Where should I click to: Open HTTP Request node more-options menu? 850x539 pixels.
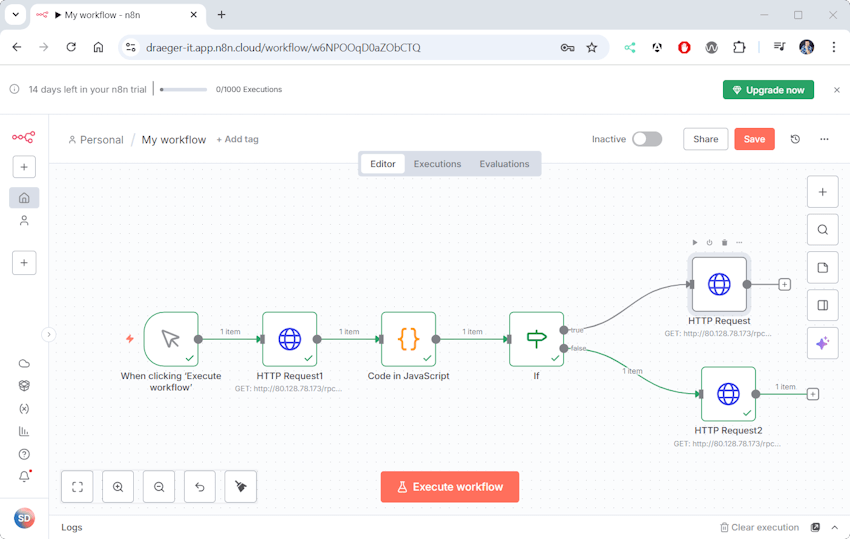[x=739, y=242]
